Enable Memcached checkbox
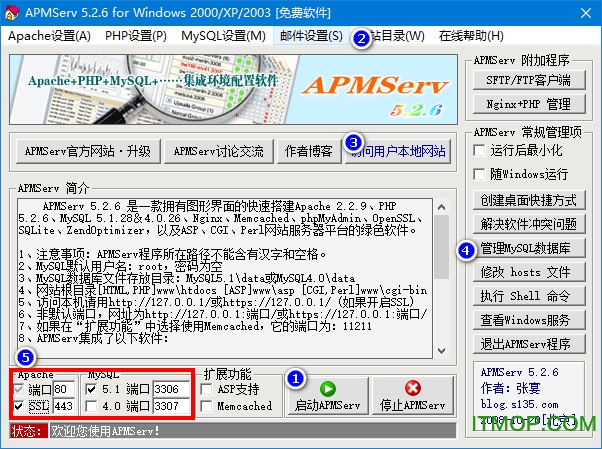This screenshot has height=449, width=602. (207, 406)
